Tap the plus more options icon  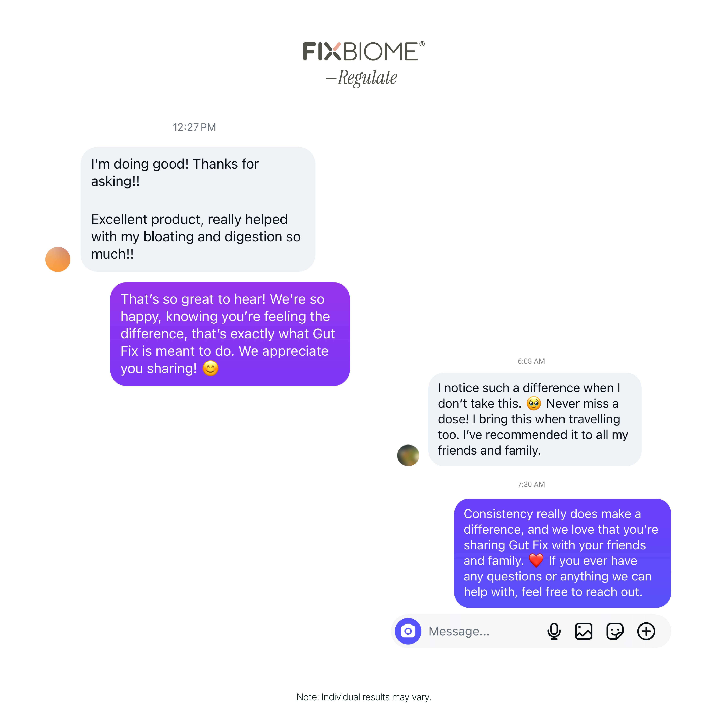click(x=646, y=631)
